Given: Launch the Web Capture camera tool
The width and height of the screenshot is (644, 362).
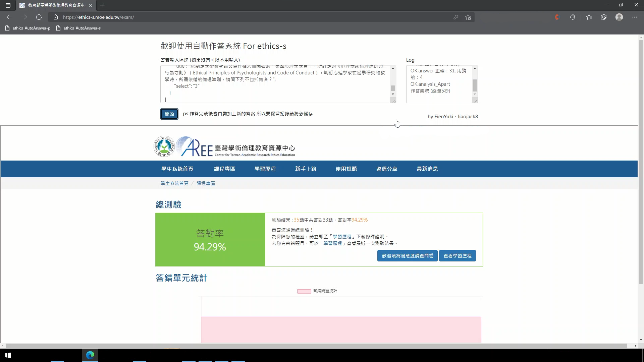Looking at the screenshot, I should click(604, 17).
